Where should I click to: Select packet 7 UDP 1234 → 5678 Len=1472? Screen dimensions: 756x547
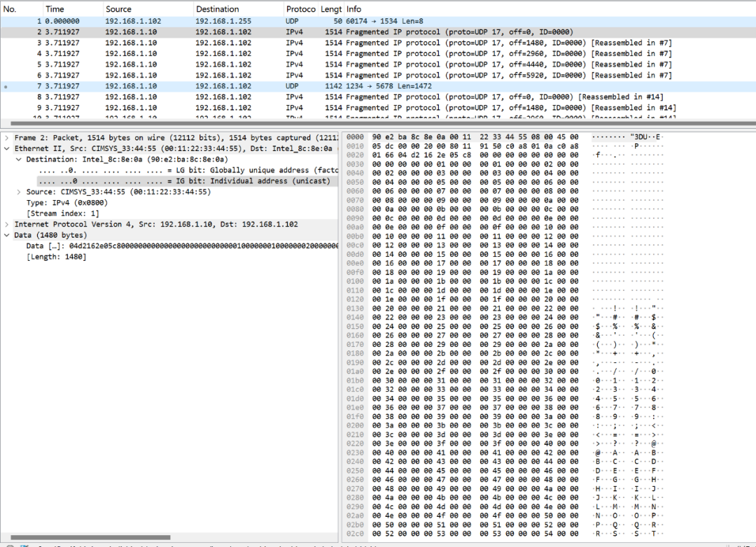point(378,86)
